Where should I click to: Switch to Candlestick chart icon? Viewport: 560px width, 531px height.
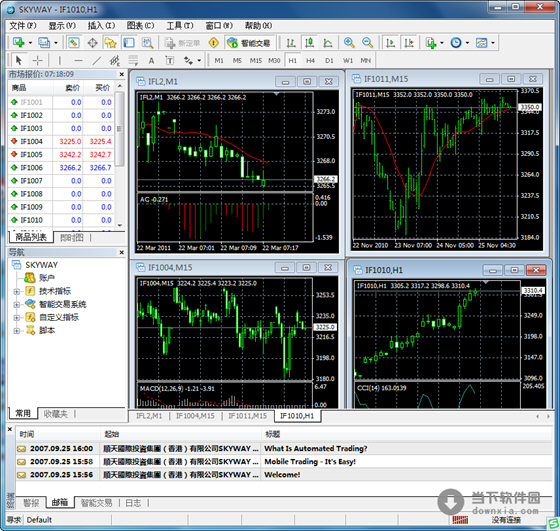pos(309,42)
